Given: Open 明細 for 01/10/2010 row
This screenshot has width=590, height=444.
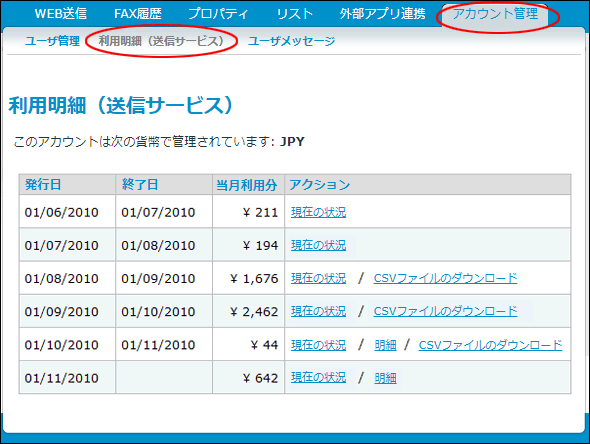Looking at the screenshot, I should (385, 345).
